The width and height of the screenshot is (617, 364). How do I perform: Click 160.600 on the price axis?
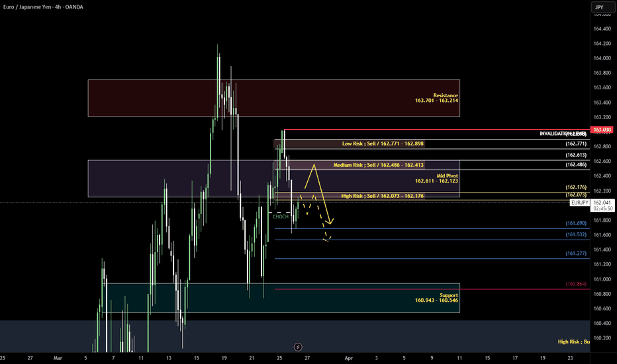tap(602, 308)
